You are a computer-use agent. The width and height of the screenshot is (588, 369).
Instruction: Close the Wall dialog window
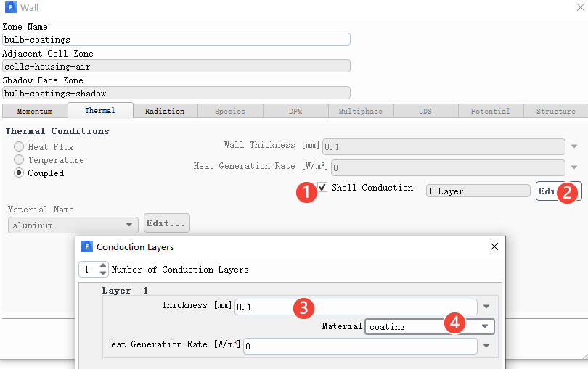581,7
